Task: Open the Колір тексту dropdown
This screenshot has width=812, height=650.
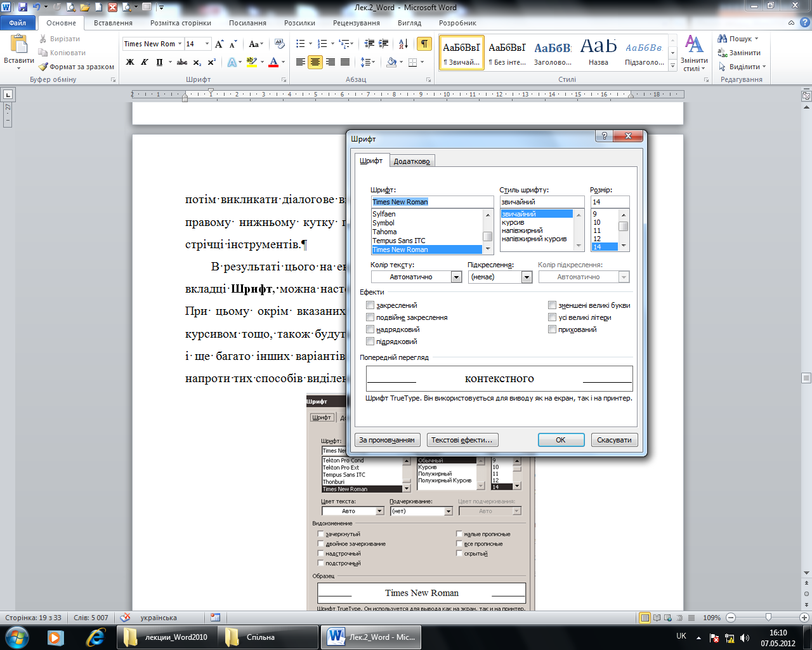Action: [456, 277]
